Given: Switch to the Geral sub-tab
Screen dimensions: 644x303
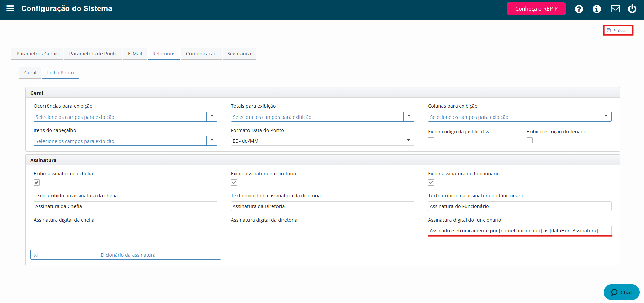Looking at the screenshot, I should 30,73.
